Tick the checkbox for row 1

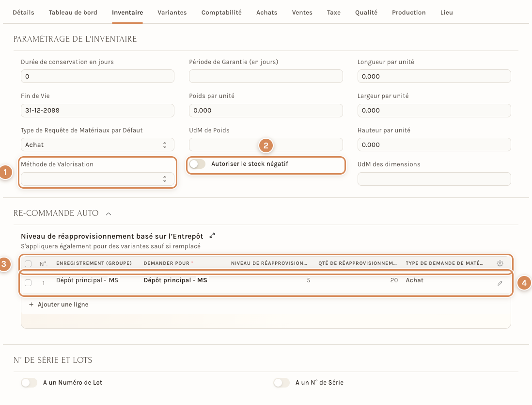28,283
